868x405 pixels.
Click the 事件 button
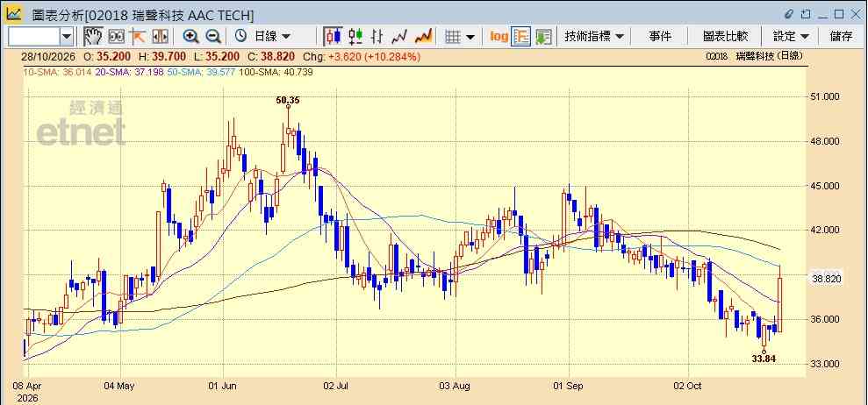pyautogui.click(x=660, y=37)
